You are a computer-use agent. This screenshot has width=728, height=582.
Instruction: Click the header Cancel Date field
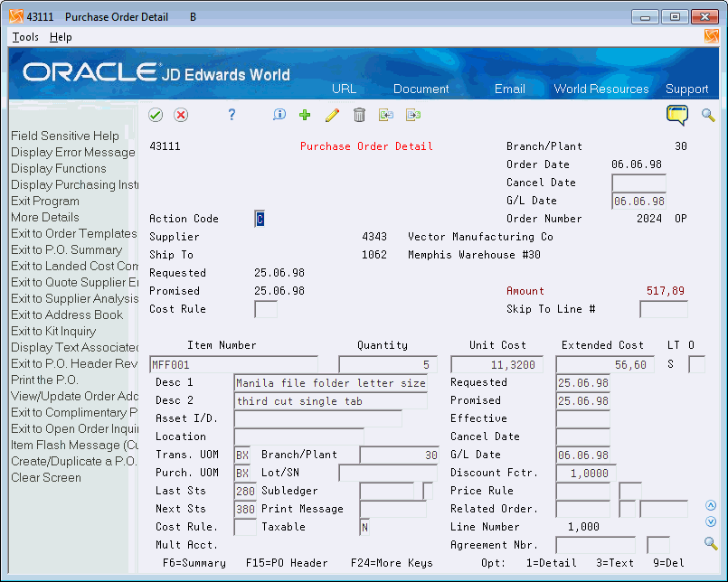click(638, 183)
